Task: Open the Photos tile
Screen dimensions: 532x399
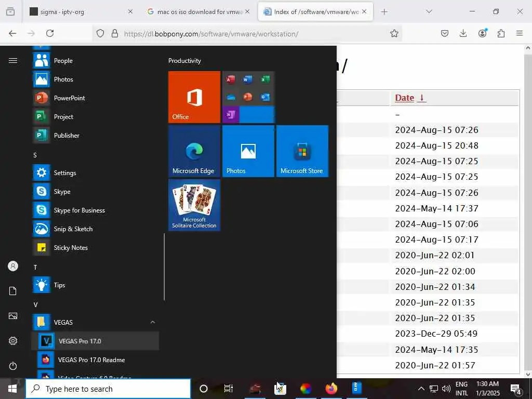Action: [248, 151]
